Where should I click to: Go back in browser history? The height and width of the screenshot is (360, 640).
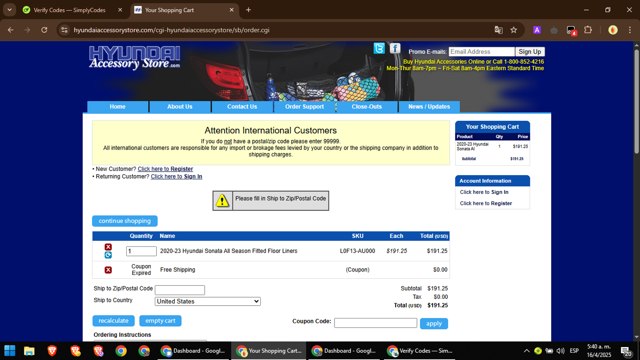(x=11, y=30)
